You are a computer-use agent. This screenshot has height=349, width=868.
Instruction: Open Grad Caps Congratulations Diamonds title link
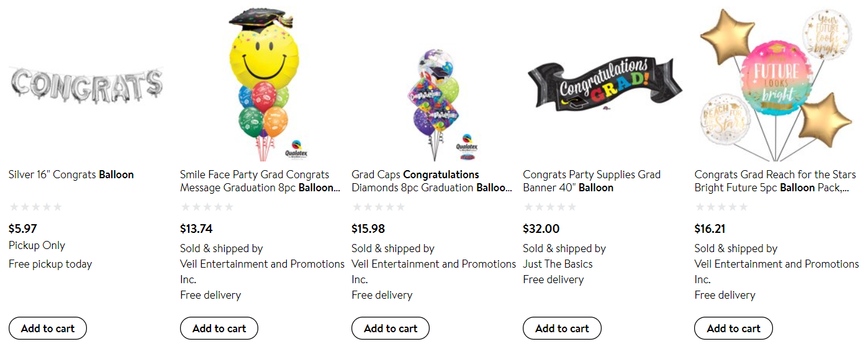point(432,181)
